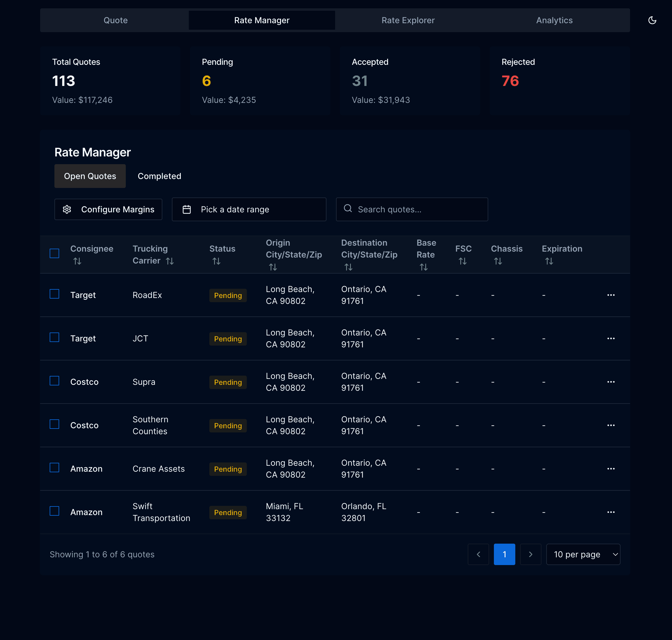Switch to the Rate Explorer tab
Image resolution: width=672 pixels, height=640 pixels.
(408, 20)
